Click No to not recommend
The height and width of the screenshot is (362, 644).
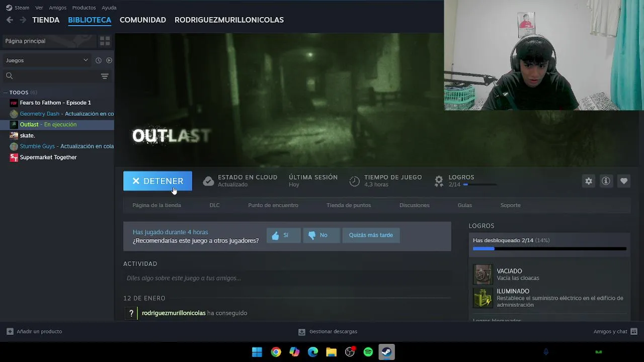[321, 235]
